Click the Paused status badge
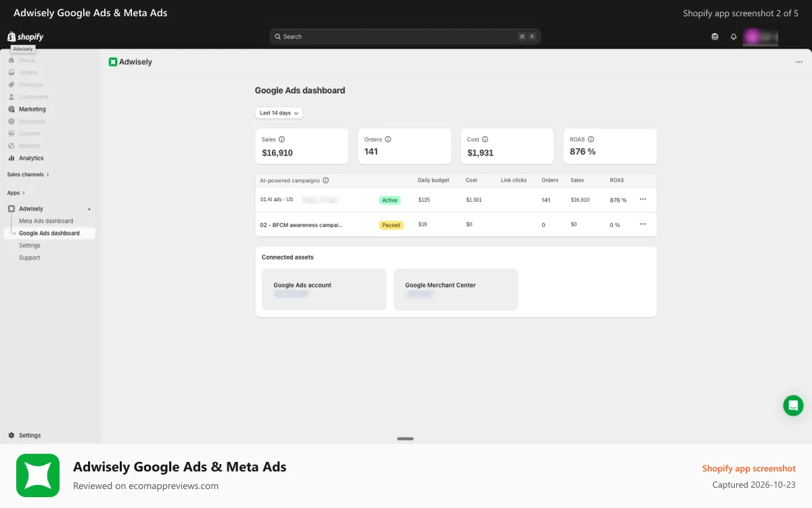This screenshot has height=508, width=812. [391, 225]
